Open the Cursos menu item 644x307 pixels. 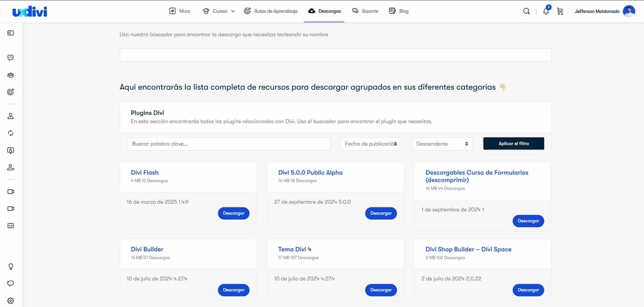coord(219,11)
